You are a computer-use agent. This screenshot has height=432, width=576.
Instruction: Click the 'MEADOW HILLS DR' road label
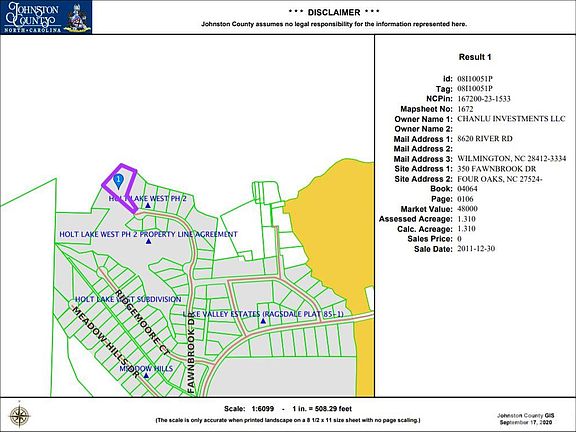point(104,342)
